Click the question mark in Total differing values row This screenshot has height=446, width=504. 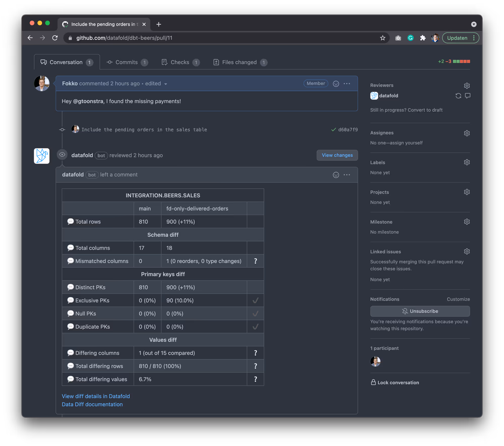click(255, 379)
